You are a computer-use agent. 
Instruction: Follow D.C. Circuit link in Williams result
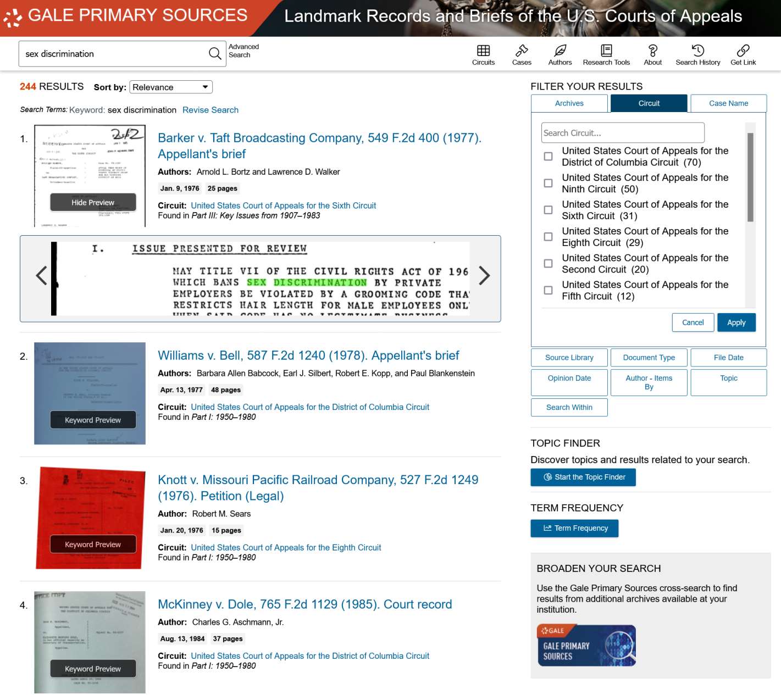310,407
